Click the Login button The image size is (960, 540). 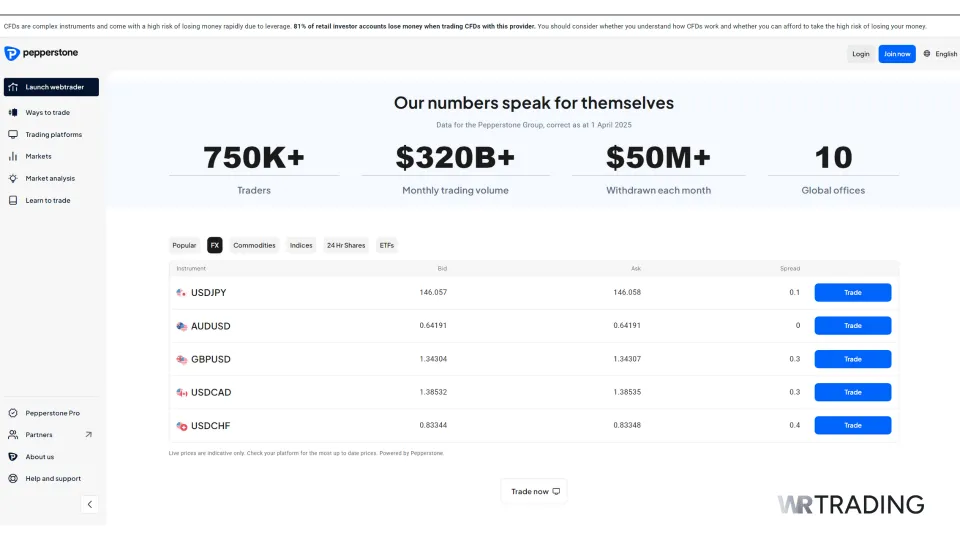(x=860, y=54)
